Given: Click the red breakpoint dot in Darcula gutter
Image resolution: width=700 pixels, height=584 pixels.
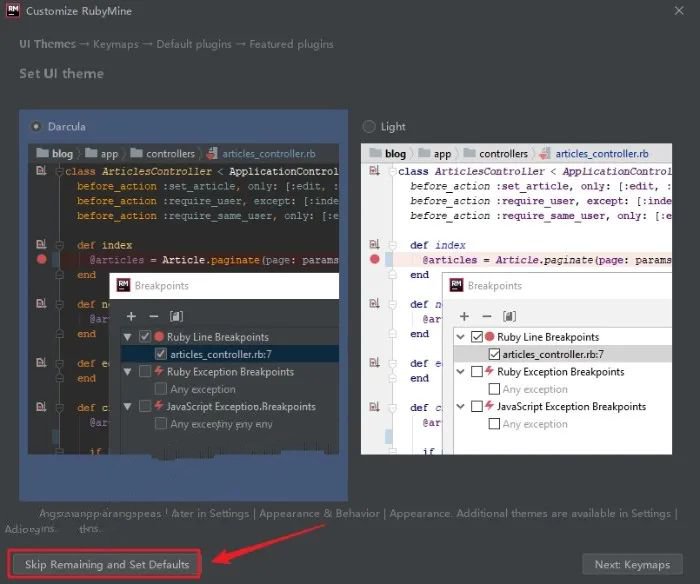Looking at the screenshot, I should coord(42,259).
